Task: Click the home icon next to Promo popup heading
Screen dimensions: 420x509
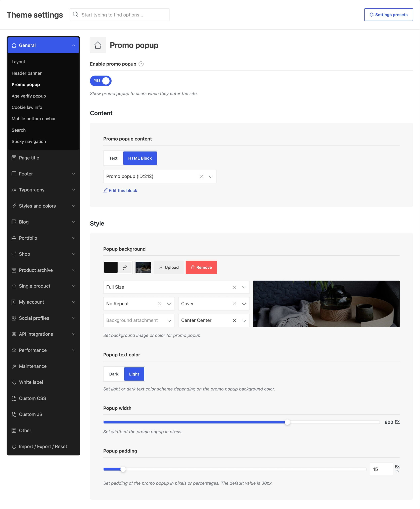Action: point(98,45)
